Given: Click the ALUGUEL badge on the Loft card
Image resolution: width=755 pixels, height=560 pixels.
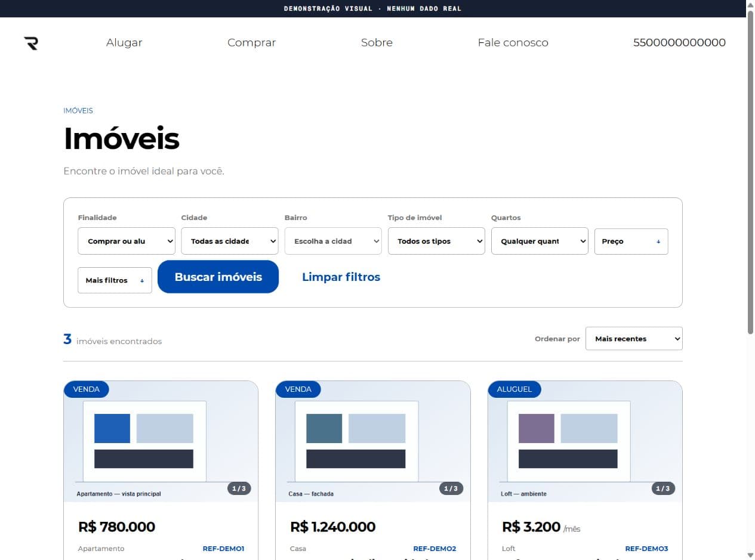Looking at the screenshot, I should click(514, 389).
